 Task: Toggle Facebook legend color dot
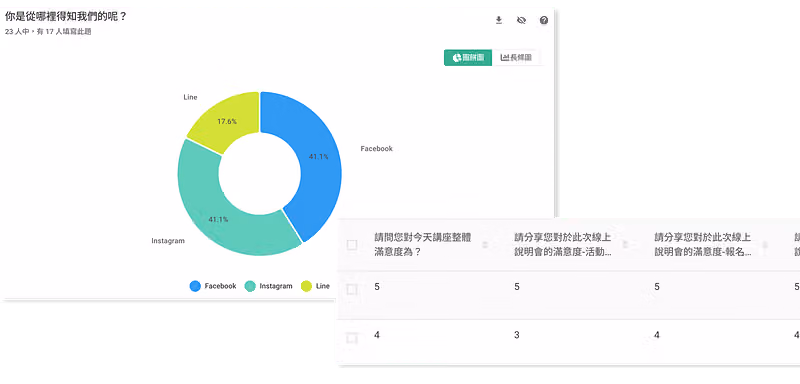(x=195, y=286)
